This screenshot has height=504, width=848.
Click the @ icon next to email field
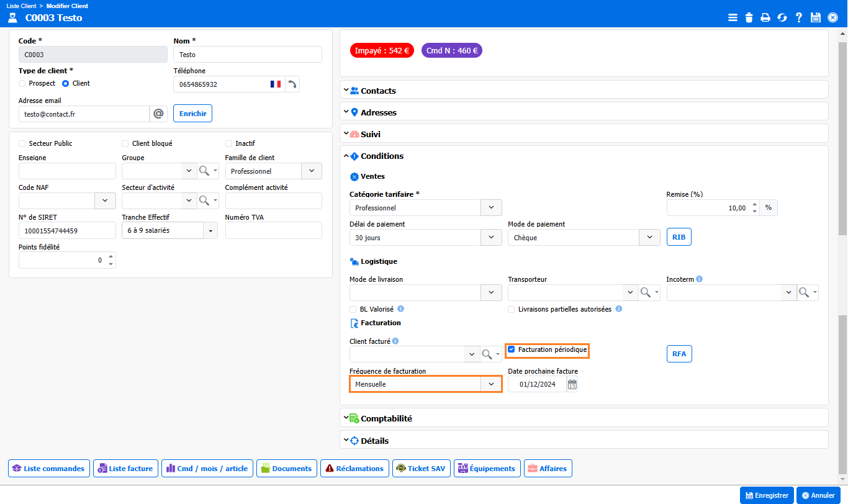tap(158, 114)
